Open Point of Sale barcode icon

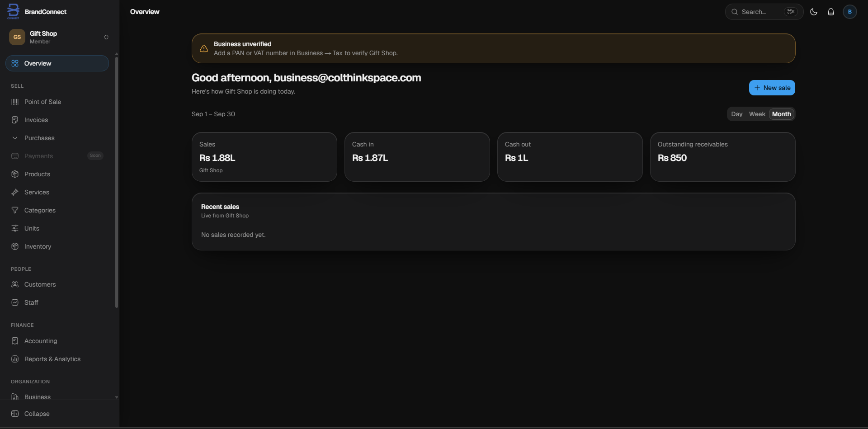point(15,102)
